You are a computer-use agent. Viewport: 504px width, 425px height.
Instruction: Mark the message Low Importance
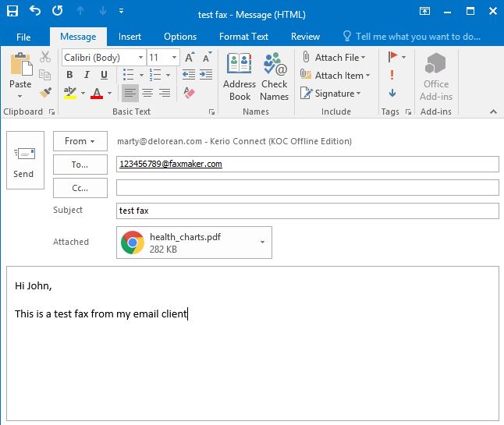click(392, 93)
